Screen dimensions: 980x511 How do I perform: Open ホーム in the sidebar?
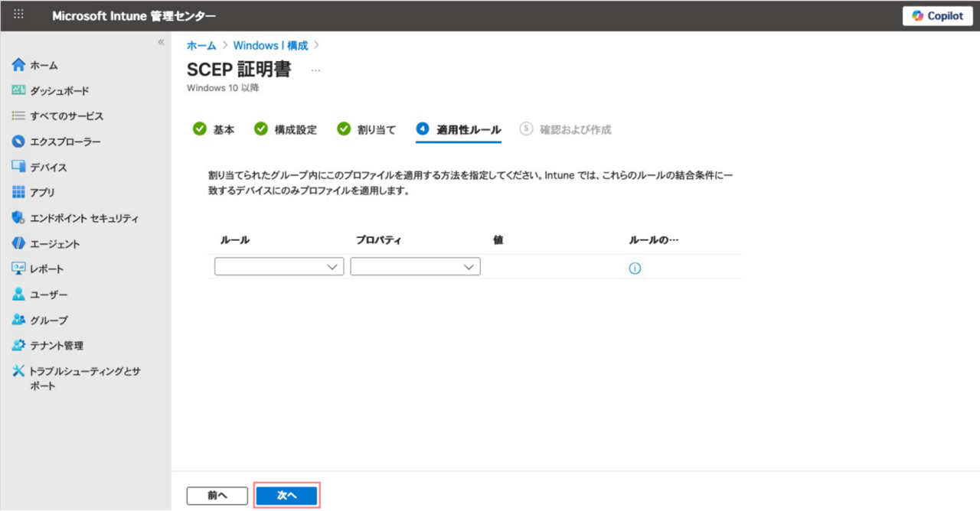(x=44, y=66)
